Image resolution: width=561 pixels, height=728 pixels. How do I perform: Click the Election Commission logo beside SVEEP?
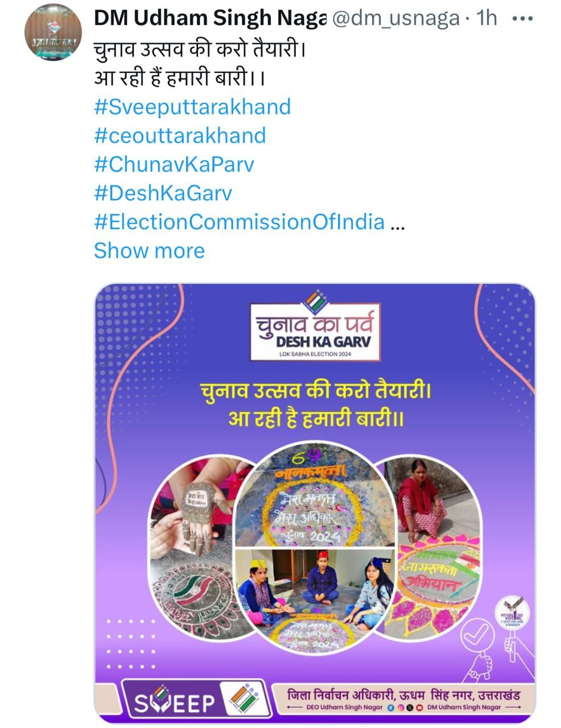242,700
